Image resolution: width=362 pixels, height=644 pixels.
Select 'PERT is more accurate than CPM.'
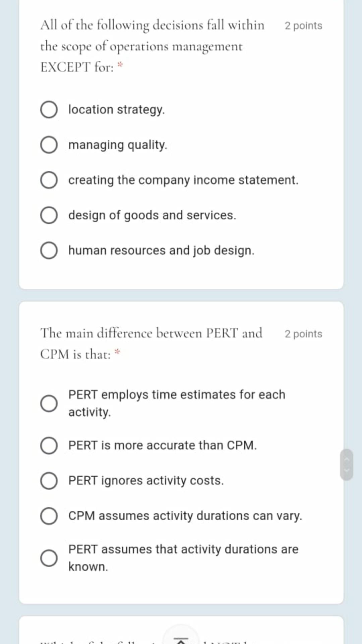click(x=49, y=445)
